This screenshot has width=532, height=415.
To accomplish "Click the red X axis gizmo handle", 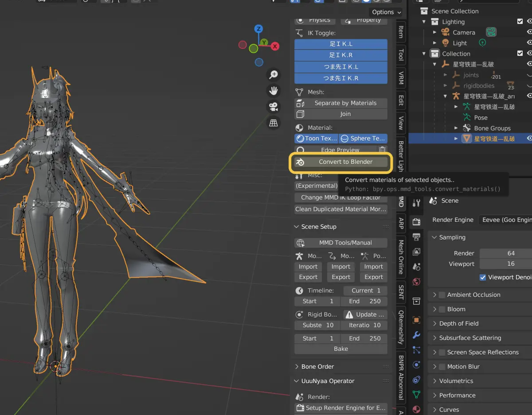I will tap(275, 46).
